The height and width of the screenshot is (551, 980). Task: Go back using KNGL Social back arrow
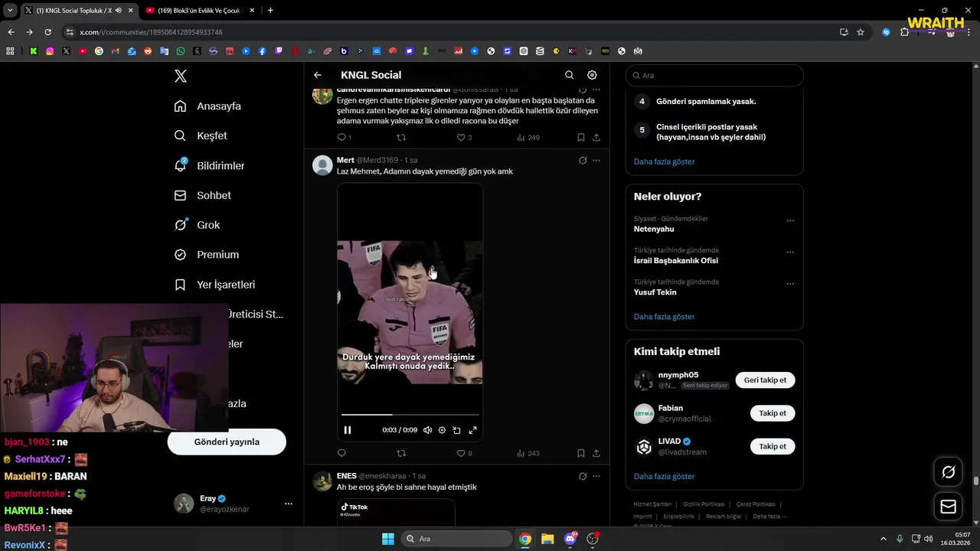318,75
